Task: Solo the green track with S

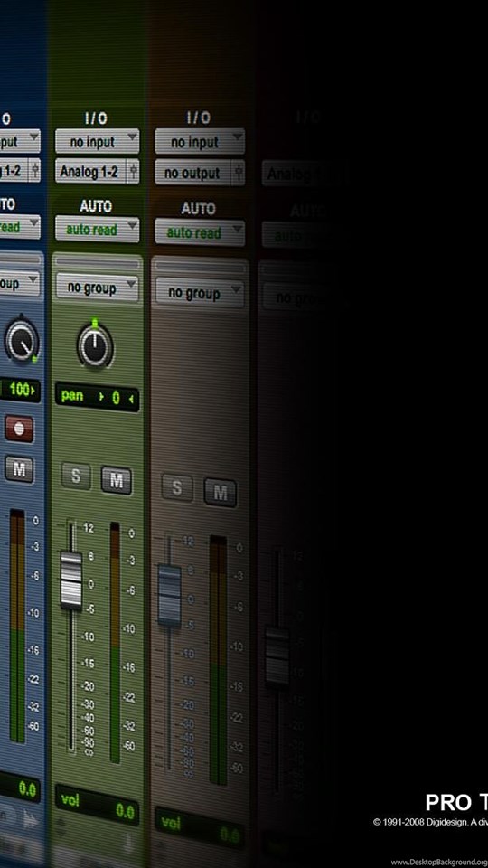Action: tap(76, 476)
